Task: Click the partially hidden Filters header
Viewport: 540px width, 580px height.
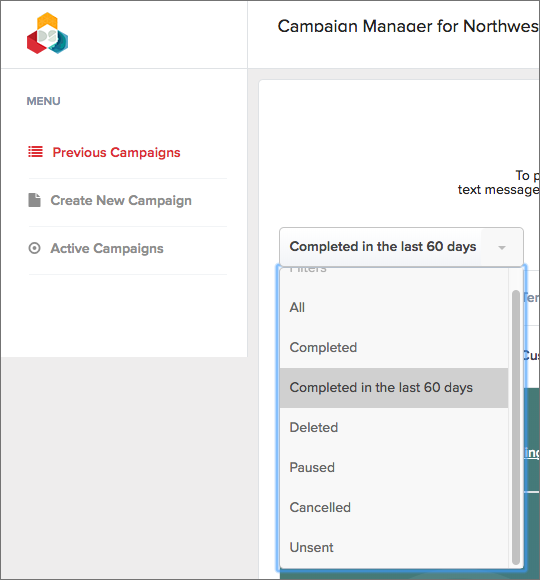Action: click(x=308, y=269)
